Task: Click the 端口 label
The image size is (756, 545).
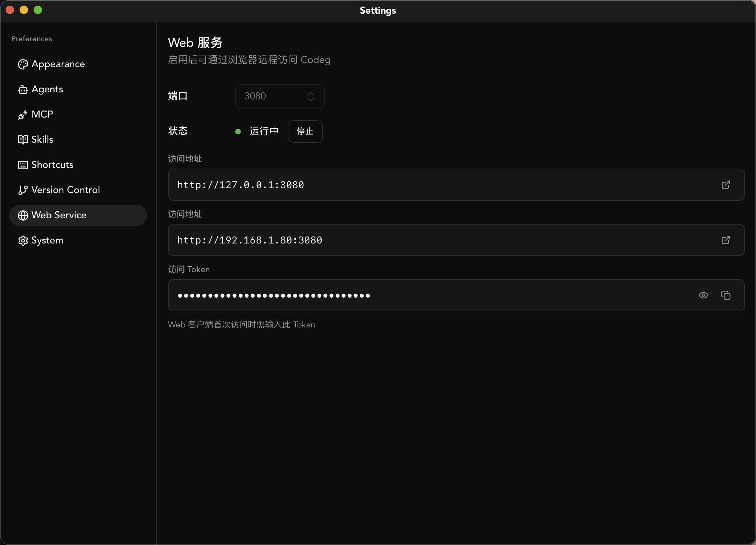Action: pos(178,96)
